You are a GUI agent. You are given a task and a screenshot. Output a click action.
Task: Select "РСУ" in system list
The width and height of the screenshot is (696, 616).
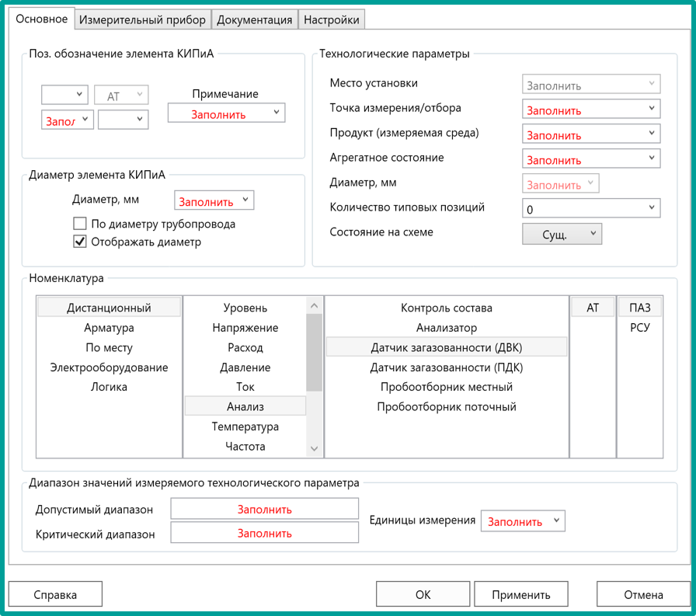[639, 328]
